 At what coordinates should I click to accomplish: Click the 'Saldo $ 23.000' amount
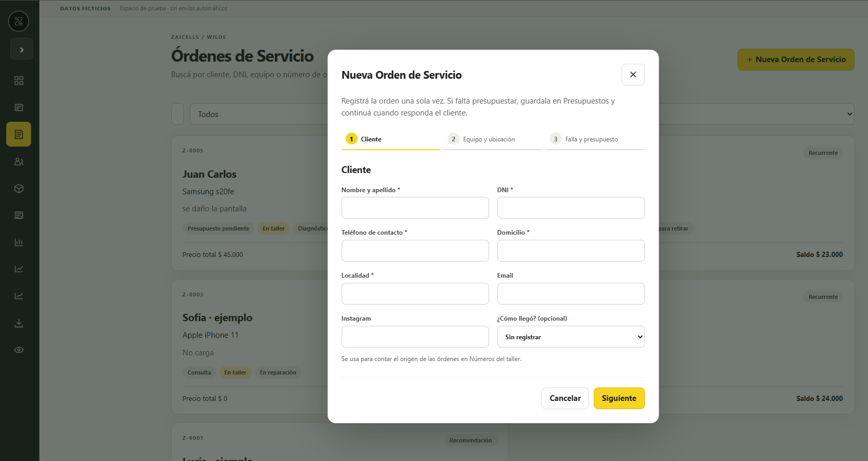pos(819,254)
